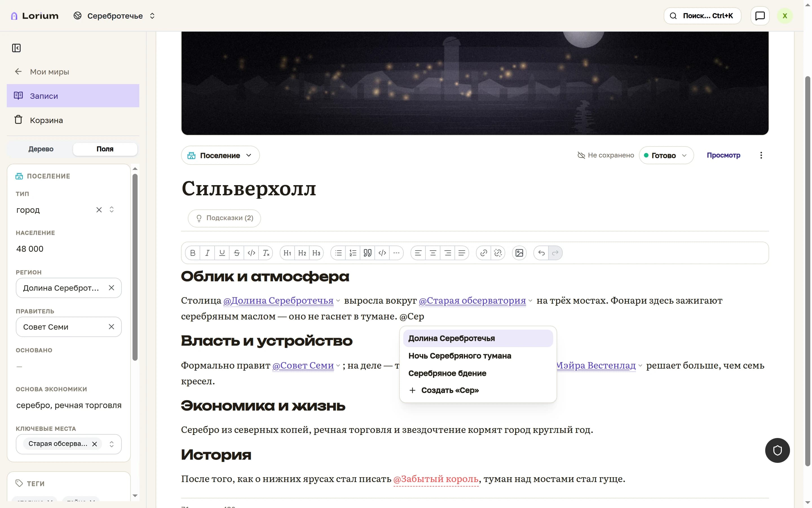Edit the Основано empty field

69,366
